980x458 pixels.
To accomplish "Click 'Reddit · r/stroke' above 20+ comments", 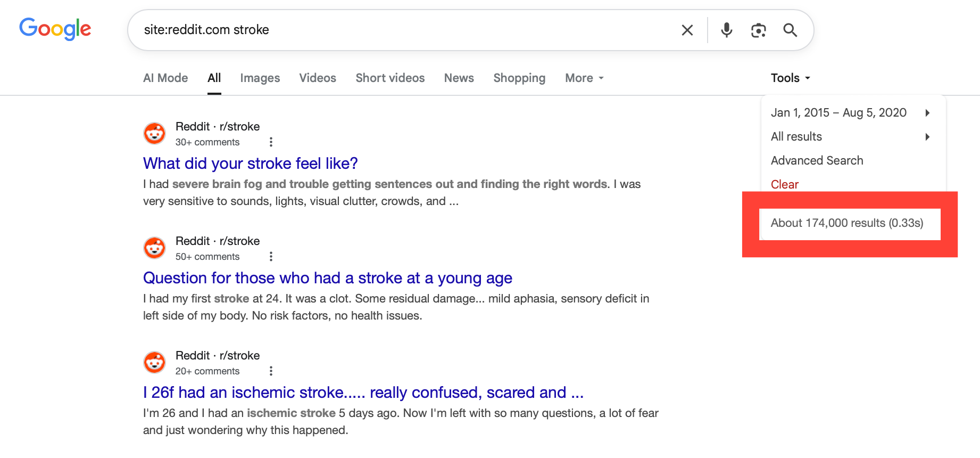I will click(x=218, y=356).
